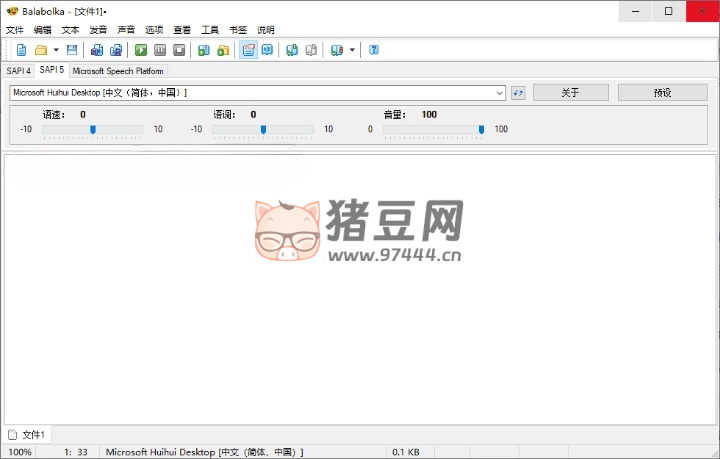Click the 音量 volume slider handle
This screenshot has height=459, width=720.
click(x=481, y=129)
